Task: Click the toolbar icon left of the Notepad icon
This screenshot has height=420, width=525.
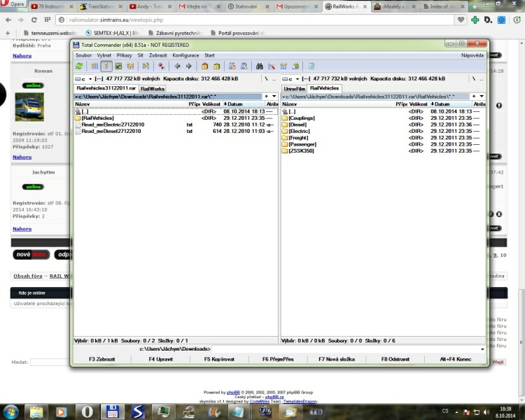Action: click(295, 66)
